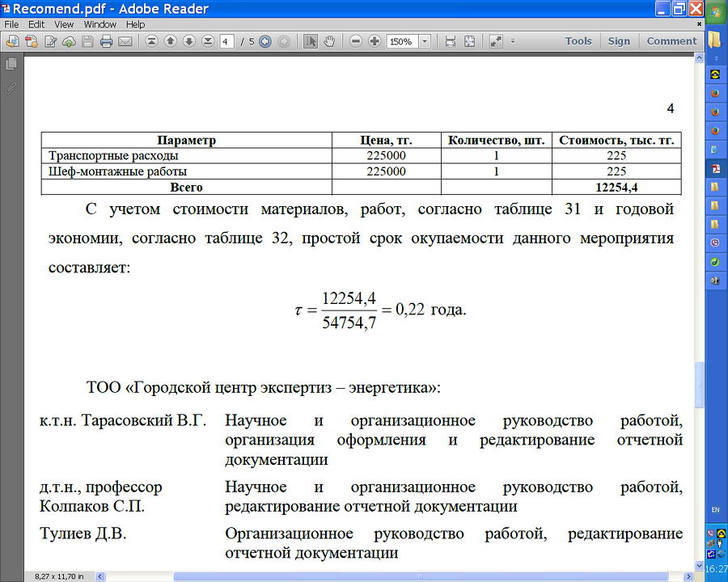Expand the toolbar overflow small arrow

click(x=513, y=41)
